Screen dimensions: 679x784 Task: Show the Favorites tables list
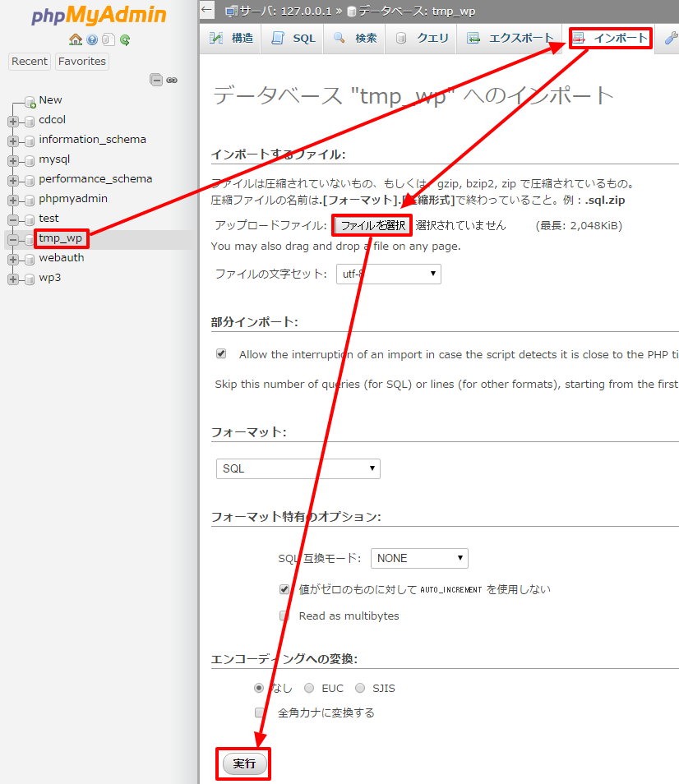(x=82, y=61)
